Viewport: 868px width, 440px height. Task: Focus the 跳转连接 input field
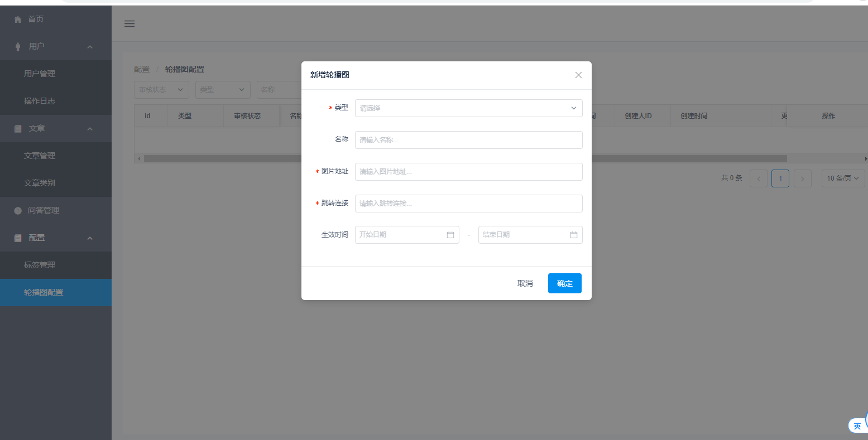pos(468,204)
